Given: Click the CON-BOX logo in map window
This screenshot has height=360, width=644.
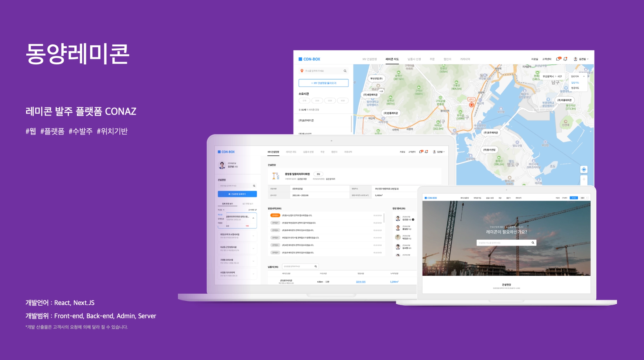Looking at the screenshot, I should [309, 59].
